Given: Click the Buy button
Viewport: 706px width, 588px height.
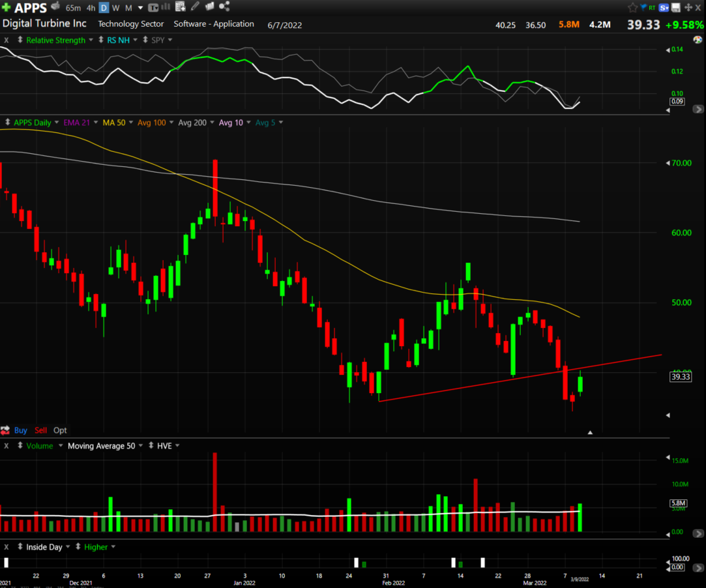Looking at the screenshot, I should pyautogui.click(x=21, y=430).
